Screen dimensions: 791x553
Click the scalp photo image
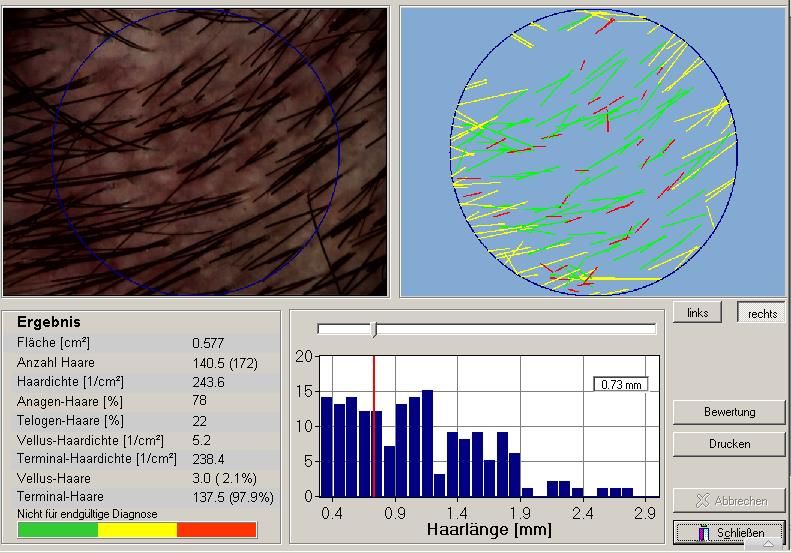(195, 151)
